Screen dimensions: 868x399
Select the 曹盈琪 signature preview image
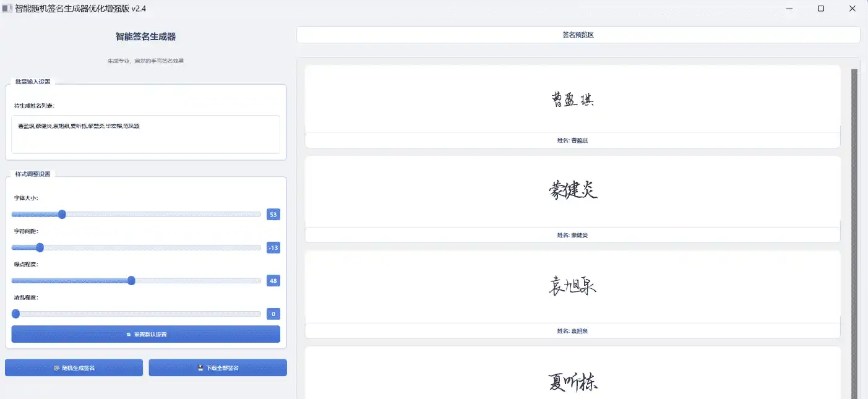coord(572,100)
